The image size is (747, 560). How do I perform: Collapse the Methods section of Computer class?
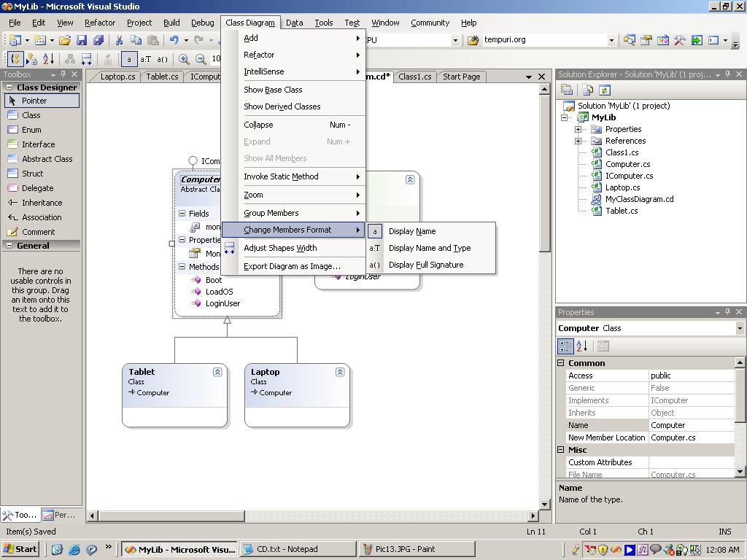point(182,267)
